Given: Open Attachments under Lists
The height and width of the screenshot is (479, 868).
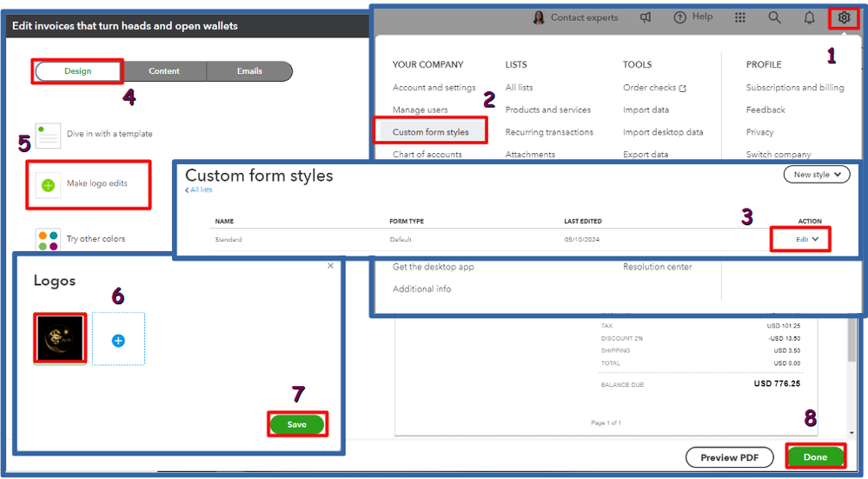Looking at the screenshot, I should pyautogui.click(x=530, y=154).
